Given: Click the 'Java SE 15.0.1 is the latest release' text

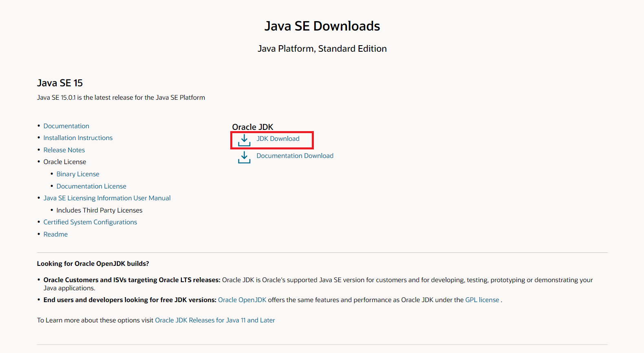Looking at the screenshot, I should pyautogui.click(x=121, y=97).
